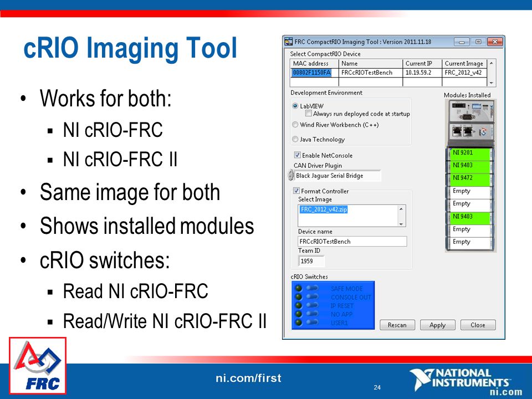The image size is (532, 399).
Task: Flip the USER1 switch
Action: 312,322
